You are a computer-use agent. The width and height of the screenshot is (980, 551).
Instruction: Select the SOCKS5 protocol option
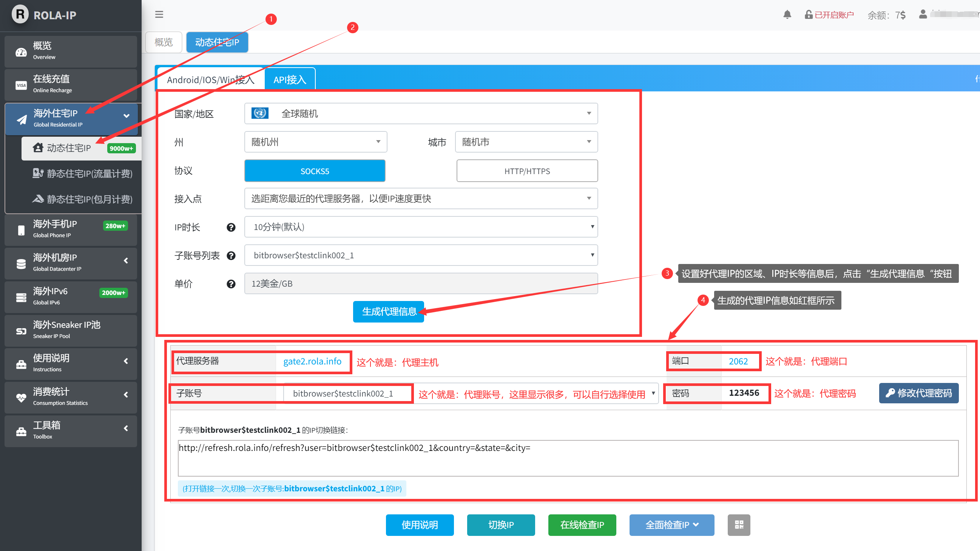(x=315, y=171)
